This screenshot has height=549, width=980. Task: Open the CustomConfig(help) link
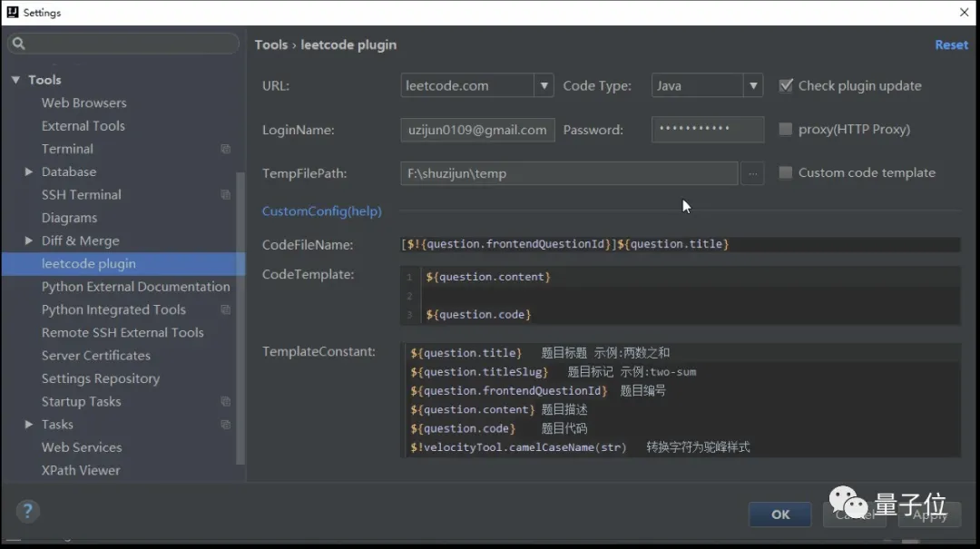click(x=323, y=211)
